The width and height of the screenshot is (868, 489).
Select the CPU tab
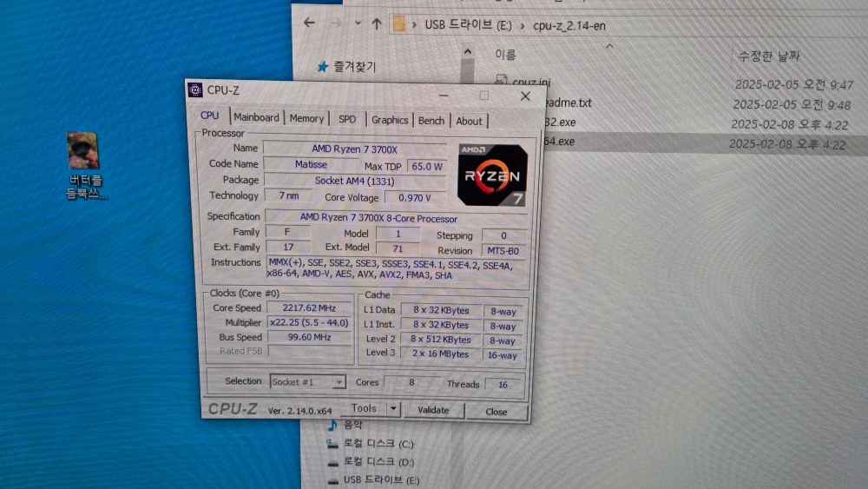tap(210, 116)
